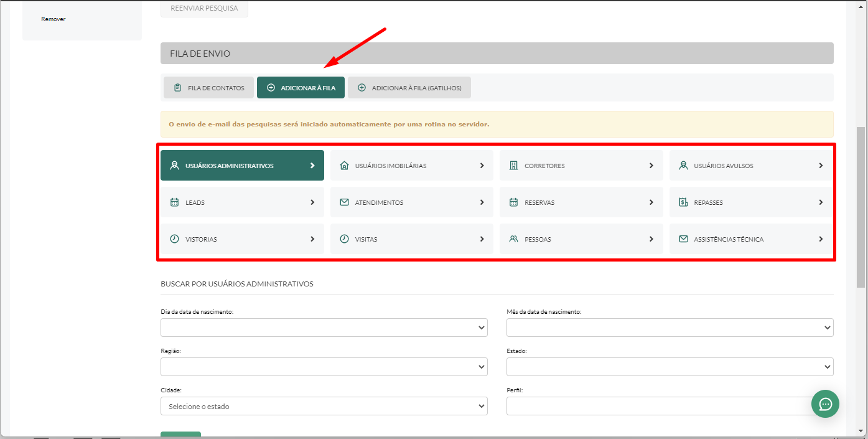
Task: Click the green button below Cidade
Action: click(180, 435)
